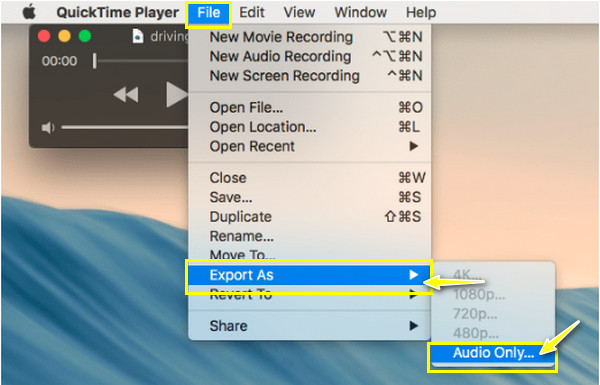Click the 00:00 elapsed time display

click(59, 61)
